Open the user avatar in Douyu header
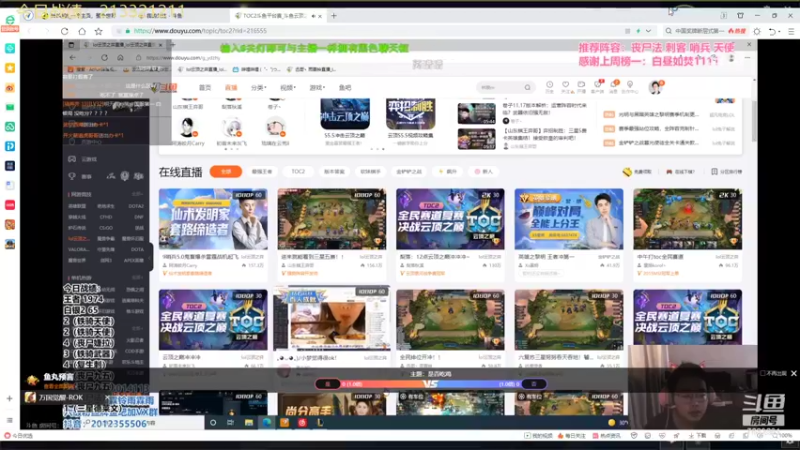This screenshot has height=450, width=800. pos(655,87)
